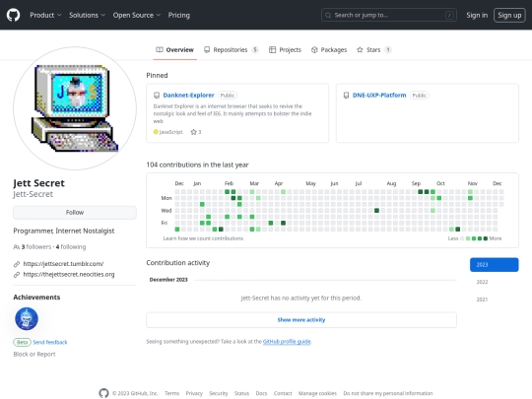Open the thejettsecret.neocities.org link
532x399 pixels.
click(x=69, y=274)
